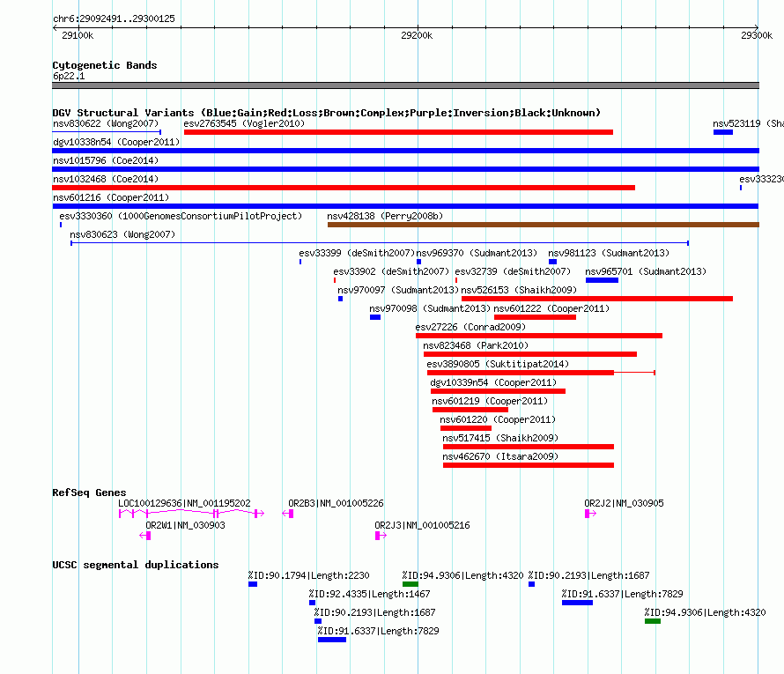Screen dimensions: 784x674
Task: Click the LOC100129636|NM_001195202 gene label
Action: point(184,503)
